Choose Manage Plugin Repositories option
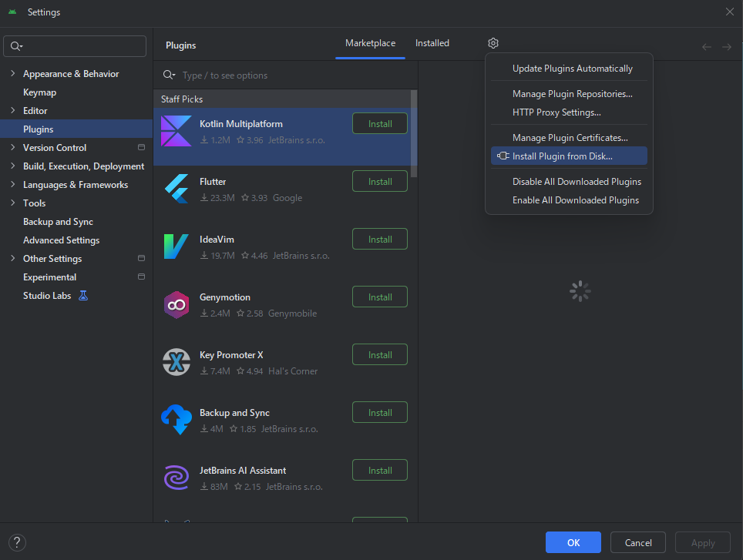This screenshot has width=743, height=560. (x=572, y=94)
